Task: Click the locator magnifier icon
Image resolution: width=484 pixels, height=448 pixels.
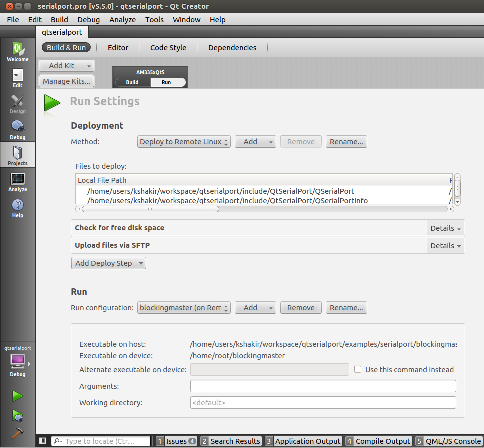Action: point(57,441)
